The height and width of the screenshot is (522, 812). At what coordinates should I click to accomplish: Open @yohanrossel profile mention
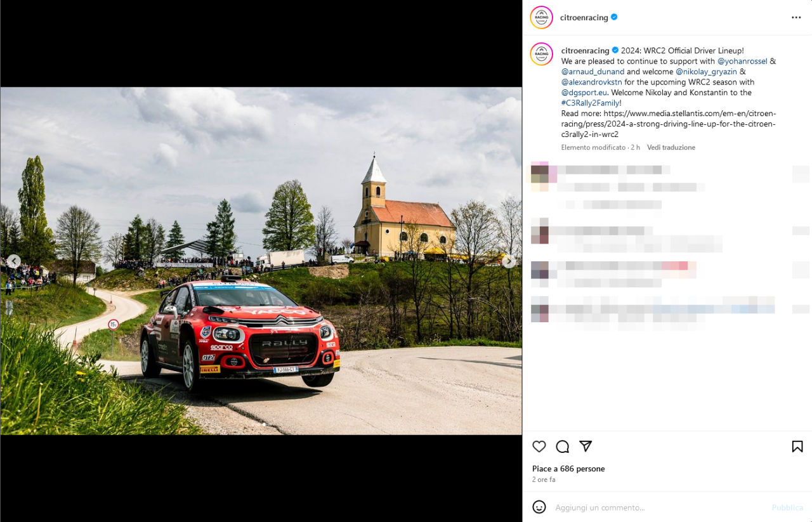(742, 62)
